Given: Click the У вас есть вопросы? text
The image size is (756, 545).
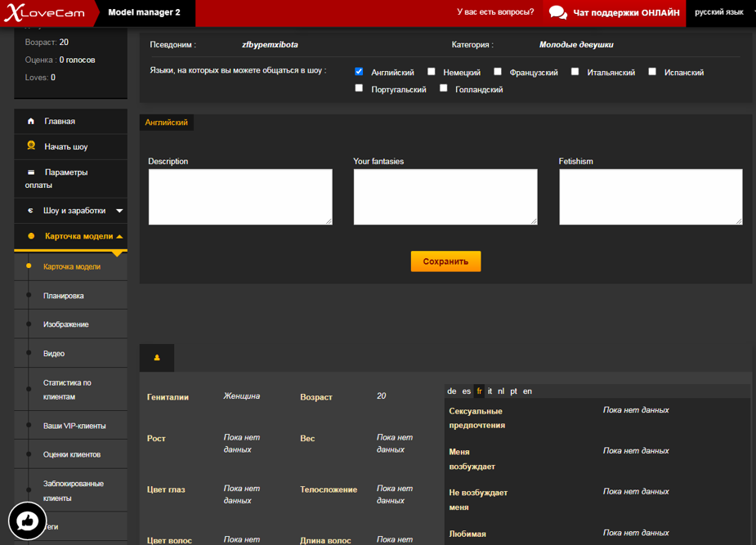Looking at the screenshot, I should (x=495, y=12).
